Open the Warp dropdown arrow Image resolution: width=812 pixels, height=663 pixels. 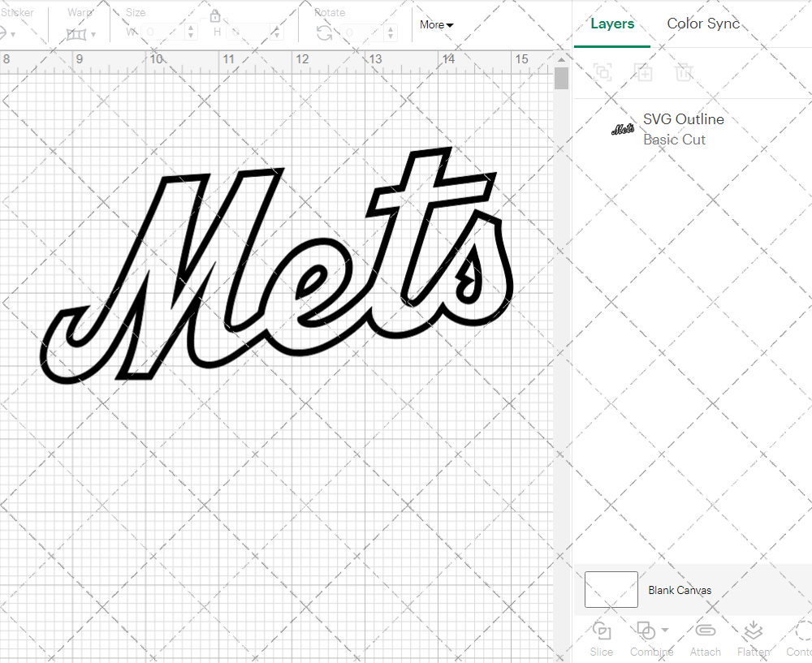(93, 35)
